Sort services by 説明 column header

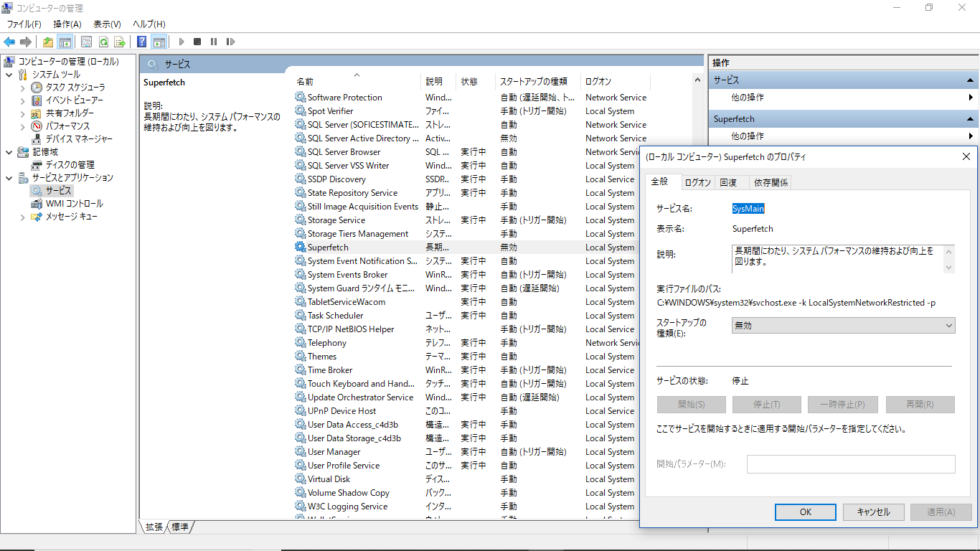click(439, 81)
